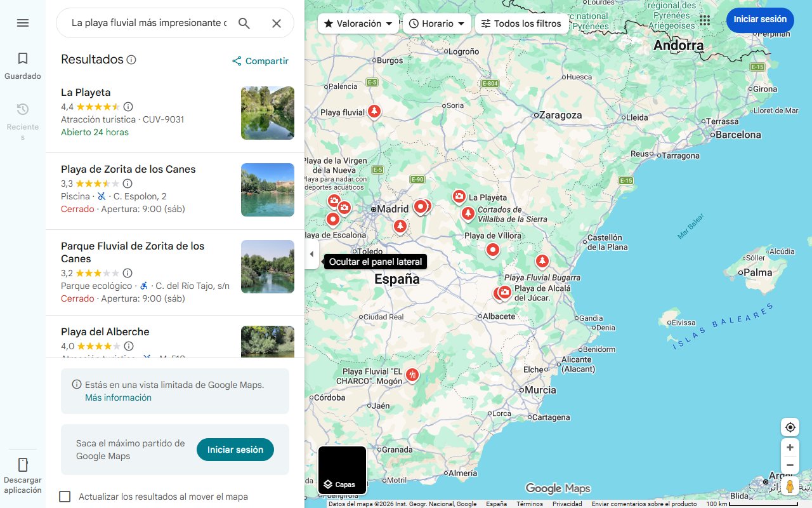
Task: Toggle info about La Playeta rating
Action: click(x=128, y=107)
